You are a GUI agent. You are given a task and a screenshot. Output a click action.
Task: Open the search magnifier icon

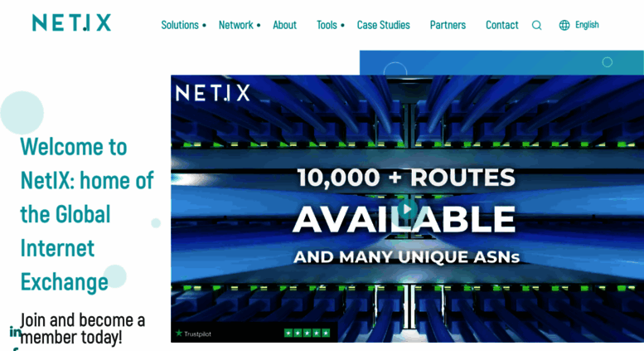536,26
